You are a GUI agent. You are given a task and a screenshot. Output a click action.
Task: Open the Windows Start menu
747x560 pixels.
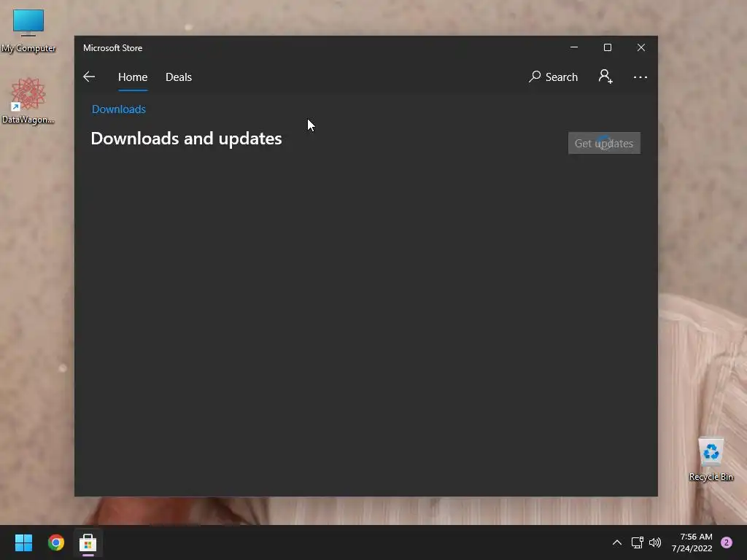click(x=23, y=542)
